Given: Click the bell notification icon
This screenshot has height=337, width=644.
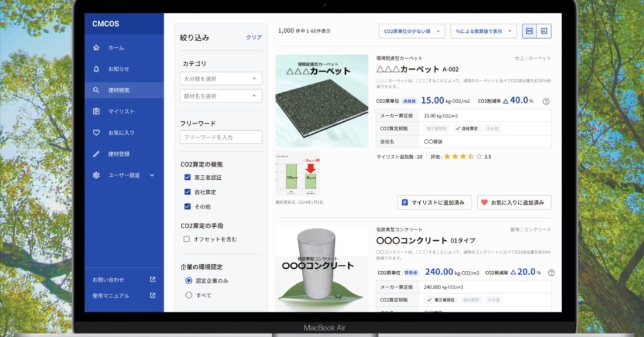Looking at the screenshot, I should (96, 69).
